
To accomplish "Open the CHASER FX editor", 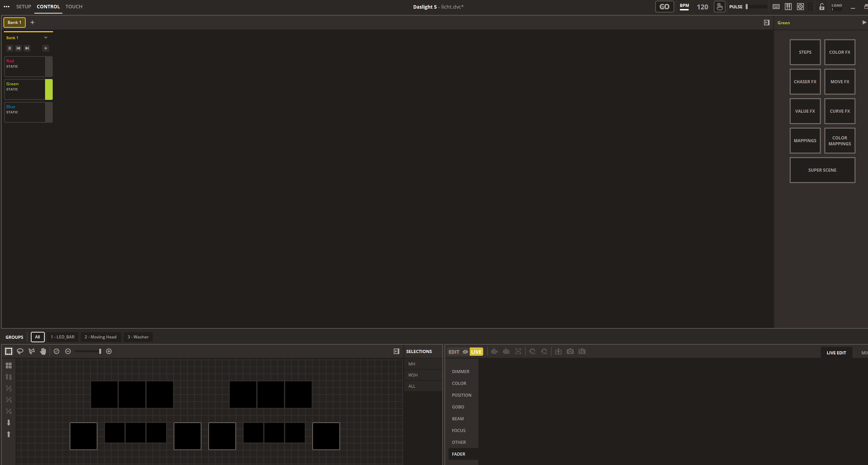I will 805,81.
